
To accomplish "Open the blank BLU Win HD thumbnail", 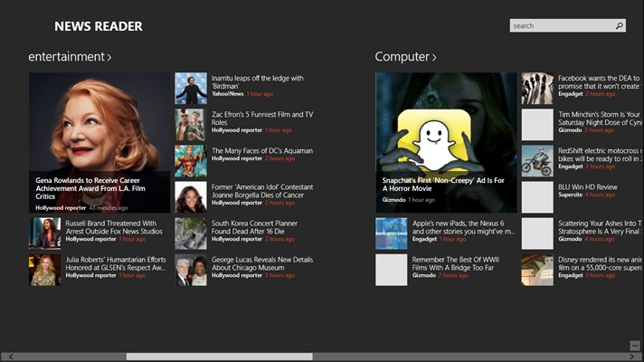I will [537, 197].
